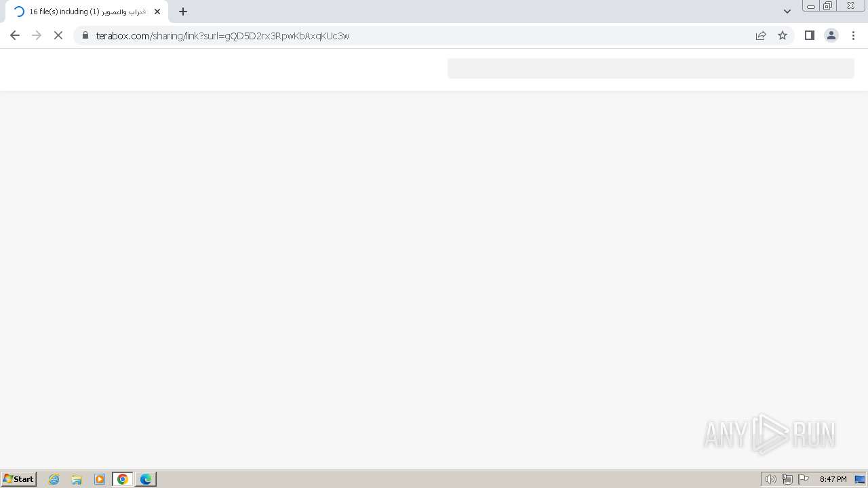The image size is (868, 488).
Task: Bookmark this tab with the star icon
Action: (x=783, y=35)
